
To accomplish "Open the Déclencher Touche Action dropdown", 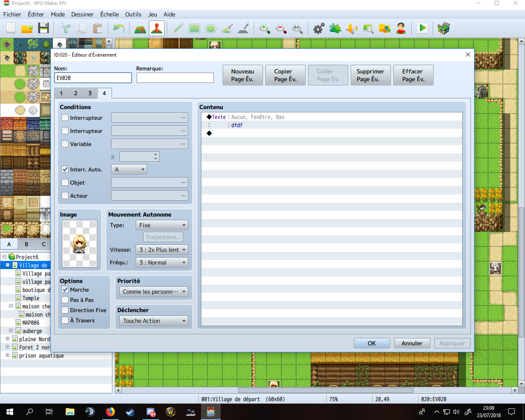I will point(153,321).
